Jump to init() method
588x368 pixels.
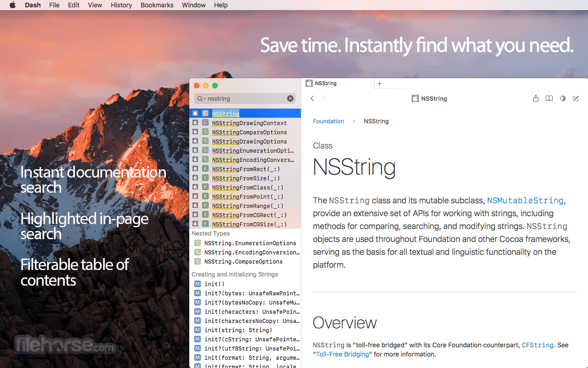(x=245, y=284)
